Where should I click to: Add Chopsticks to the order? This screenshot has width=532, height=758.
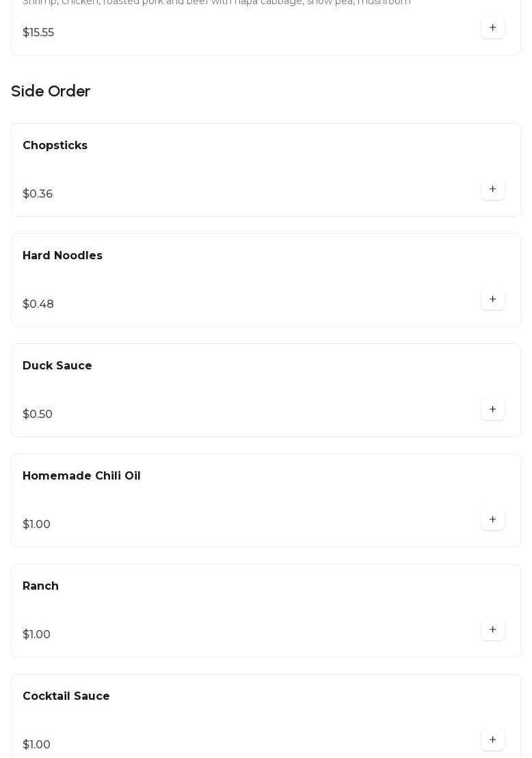492,189
